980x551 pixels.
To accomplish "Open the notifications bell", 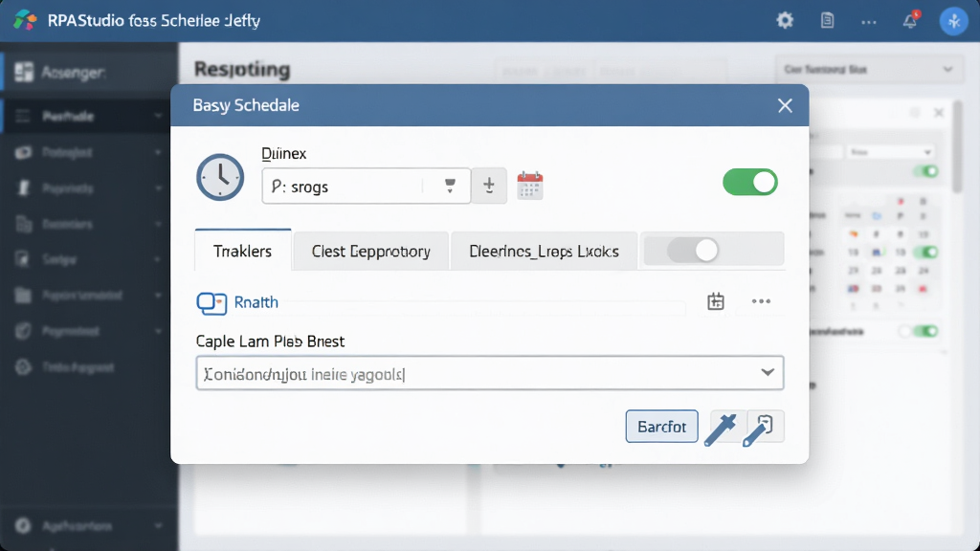I will 910,21.
